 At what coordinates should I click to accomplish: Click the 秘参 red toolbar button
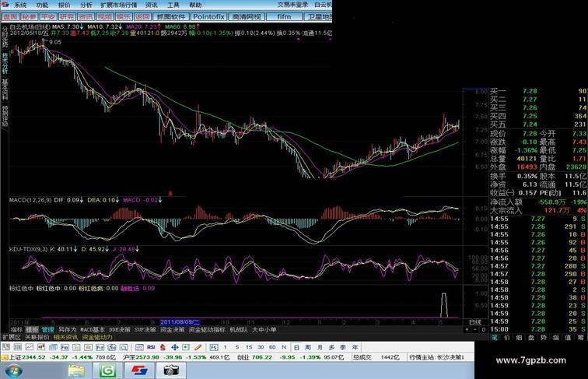29,16
